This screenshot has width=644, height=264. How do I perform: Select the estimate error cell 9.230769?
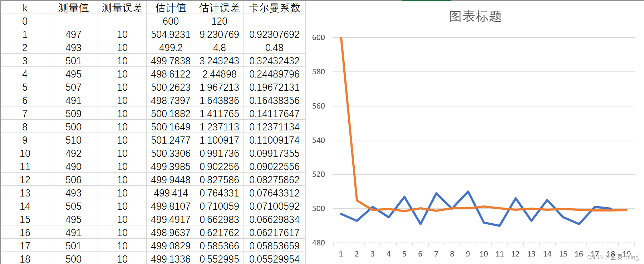coord(219,34)
